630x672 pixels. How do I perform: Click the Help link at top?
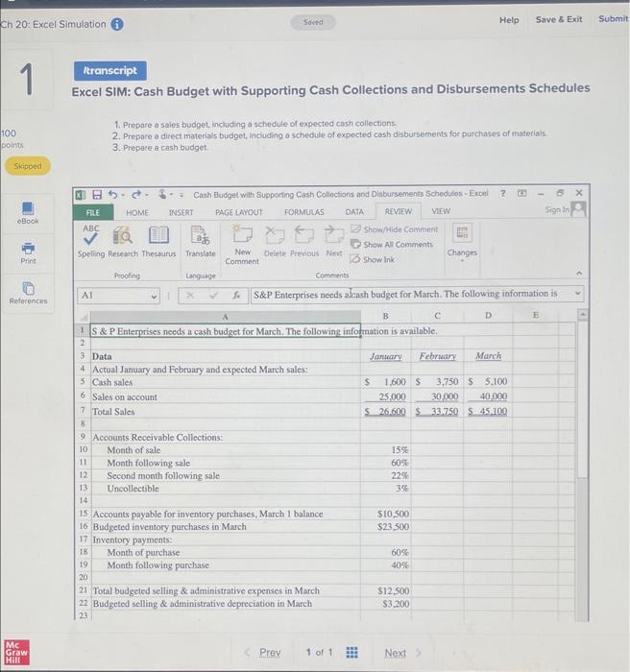coord(509,20)
